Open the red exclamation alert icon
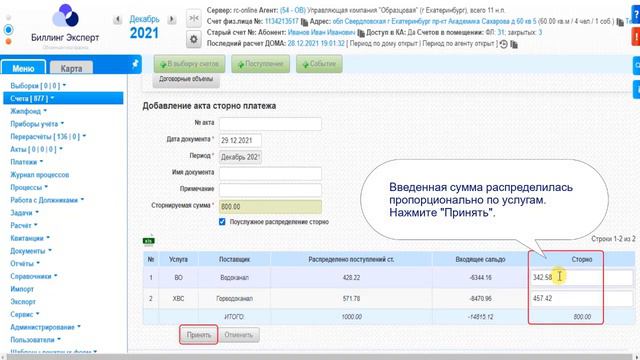This screenshot has width=640, height=360. coord(636,37)
